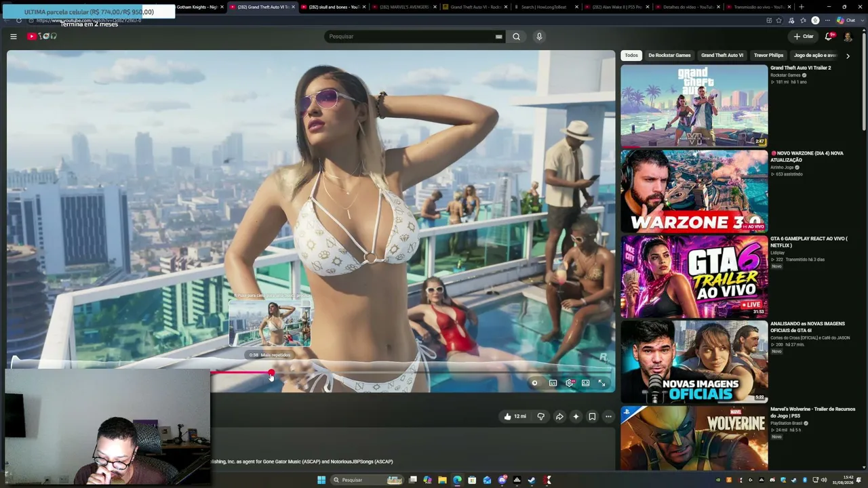
Task: Open the Copilot Chat button
Action: [x=846, y=20]
